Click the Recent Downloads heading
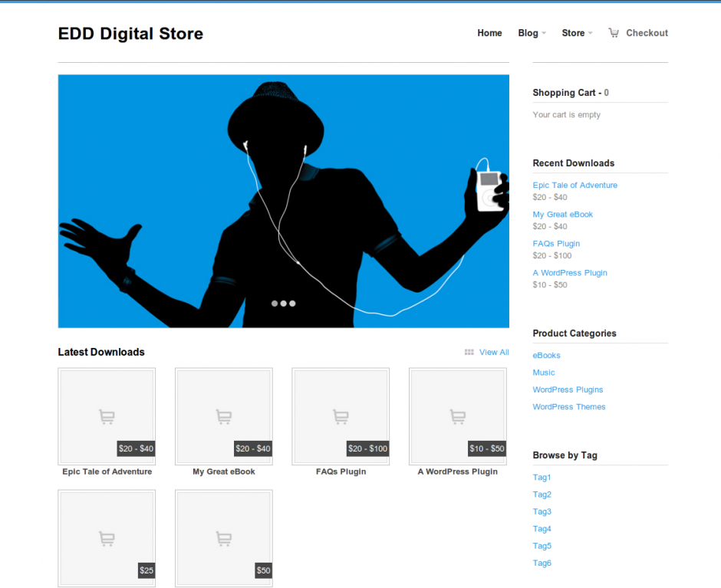The height and width of the screenshot is (588, 721). tap(574, 163)
